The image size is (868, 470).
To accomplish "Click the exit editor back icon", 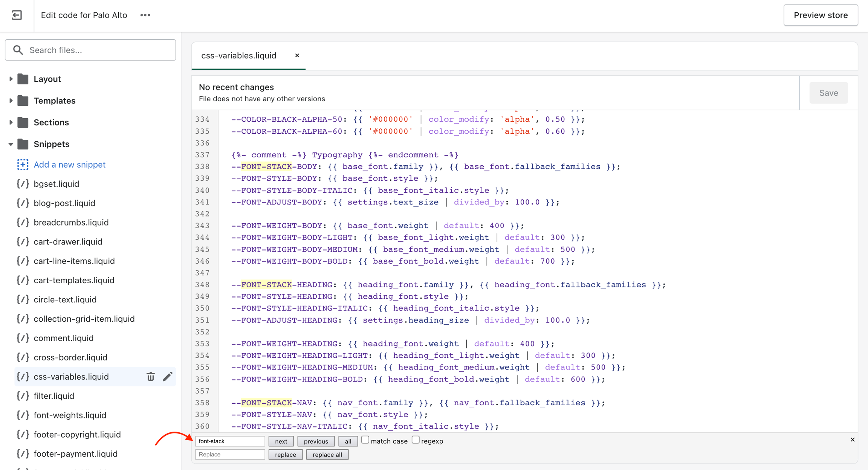I will [17, 15].
